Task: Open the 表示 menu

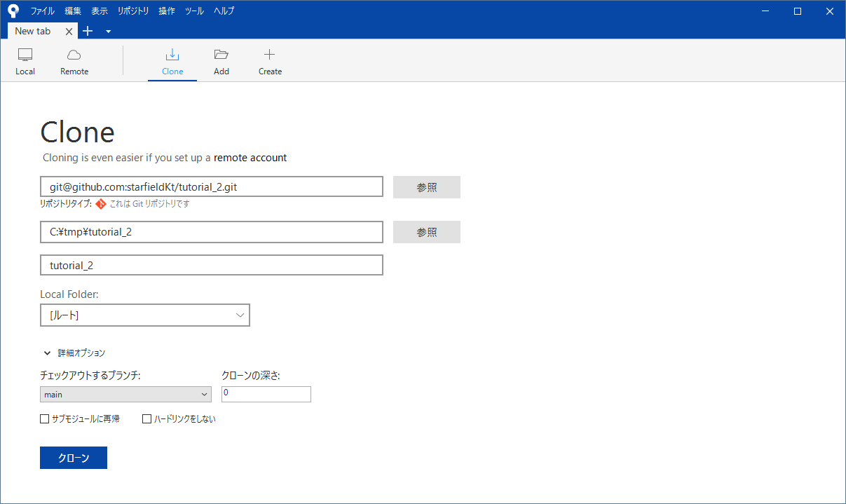Action: [x=100, y=11]
